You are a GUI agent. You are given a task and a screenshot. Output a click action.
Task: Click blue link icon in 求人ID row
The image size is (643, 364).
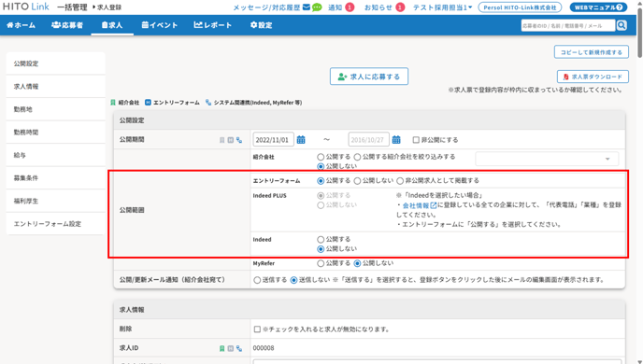tap(239, 348)
